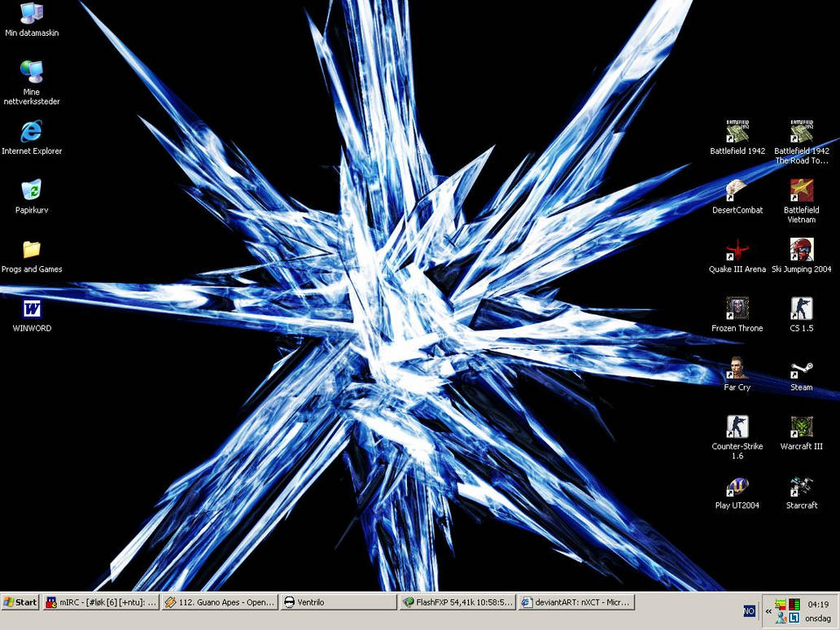Start Quake III Arena
This screenshot has width=840, height=630.
tap(737, 250)
